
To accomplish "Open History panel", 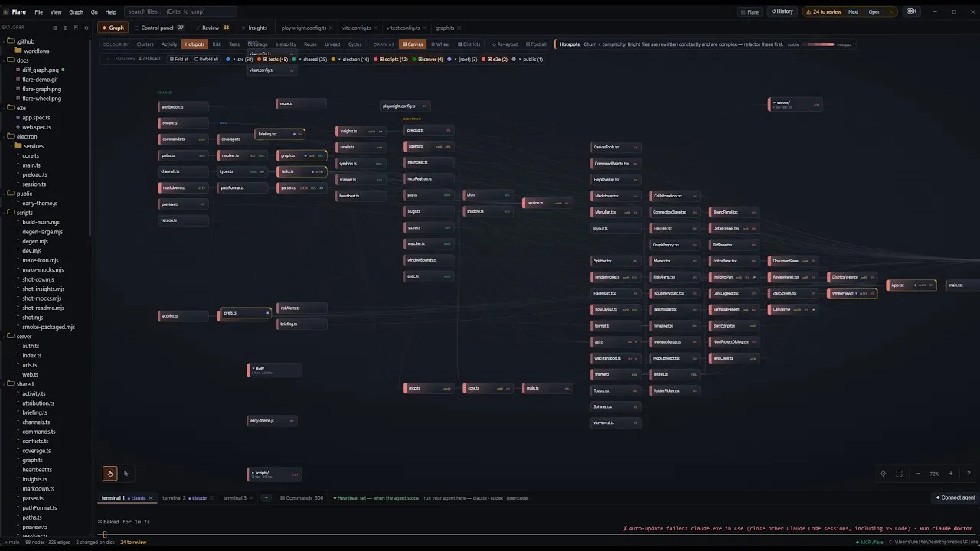I will (782, 11).
